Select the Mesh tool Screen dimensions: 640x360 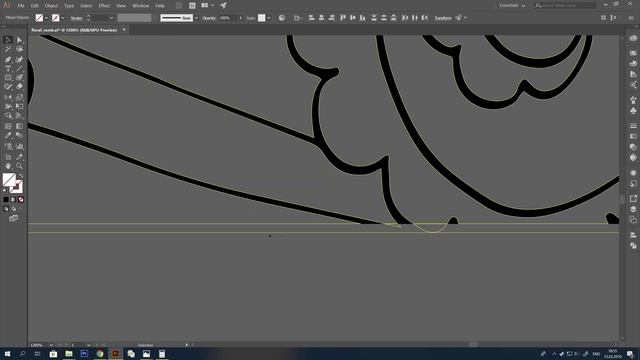8,126
